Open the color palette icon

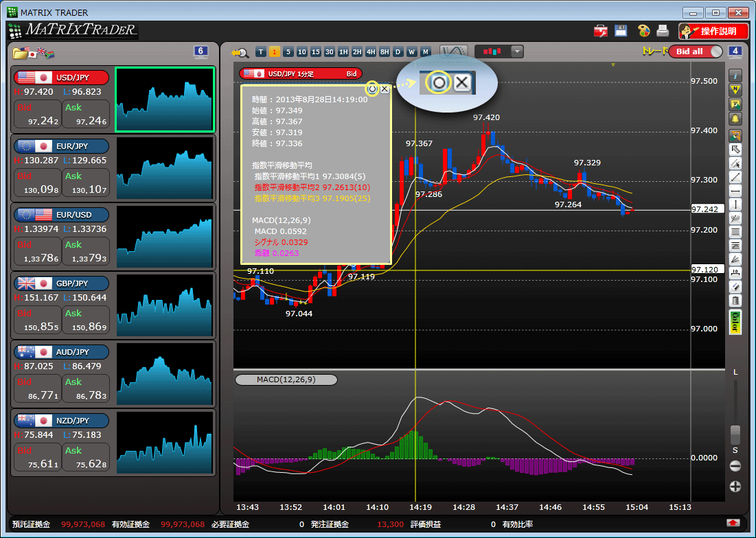pyautogui.click(x=643, y=32)
